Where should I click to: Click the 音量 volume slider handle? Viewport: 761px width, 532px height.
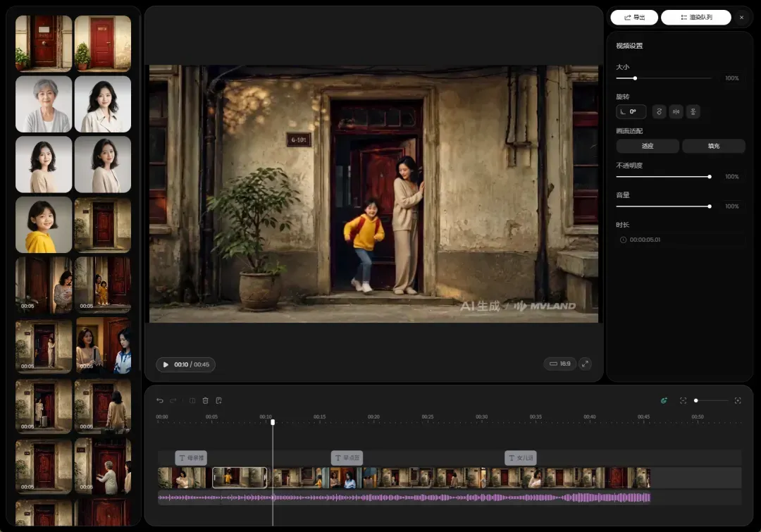(x=710, y=206)
